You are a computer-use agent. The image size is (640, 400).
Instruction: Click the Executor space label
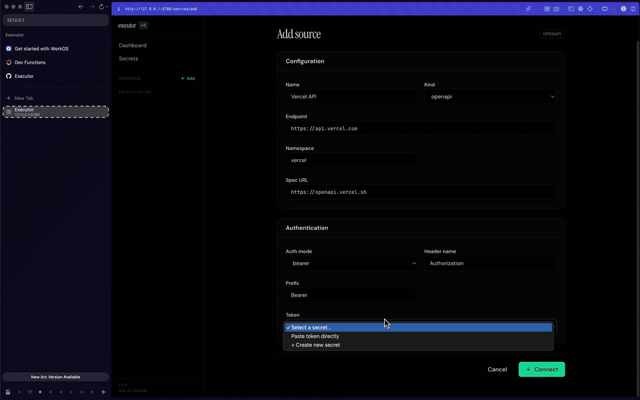pos(15,35)
